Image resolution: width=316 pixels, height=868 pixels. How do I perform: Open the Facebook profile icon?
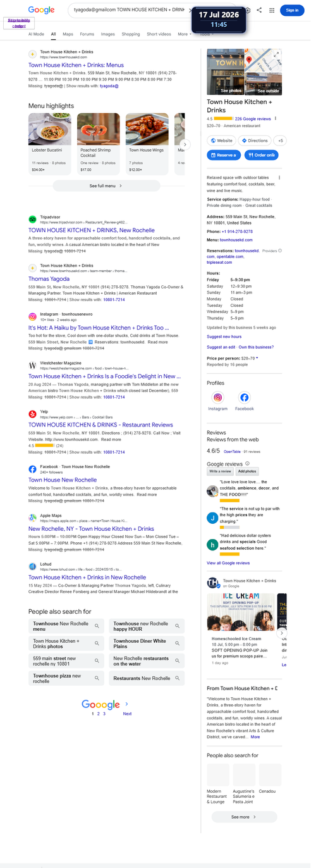pos(244,397)
